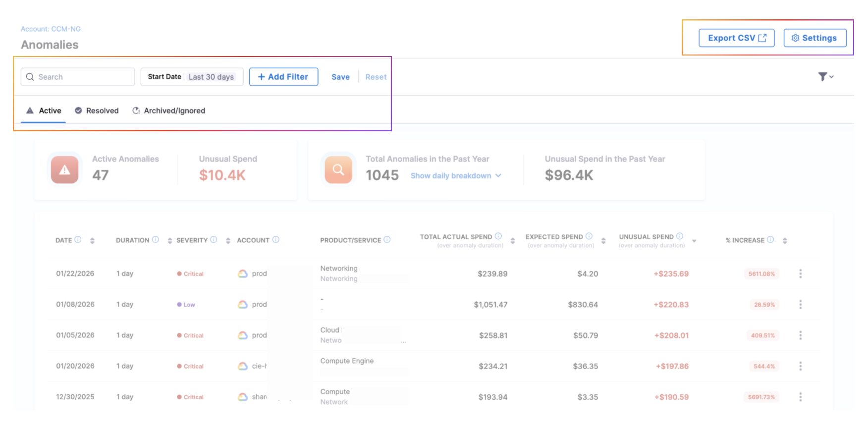Switch to the Resolved tab

pyautogui.click(x=97, y=110)
